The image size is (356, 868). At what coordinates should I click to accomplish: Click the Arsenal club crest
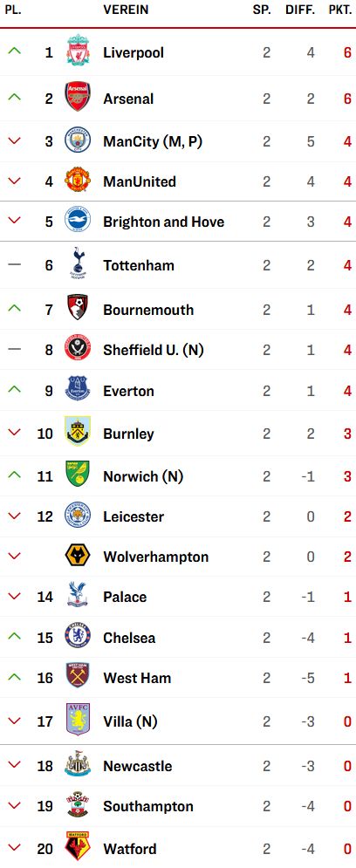78,98
